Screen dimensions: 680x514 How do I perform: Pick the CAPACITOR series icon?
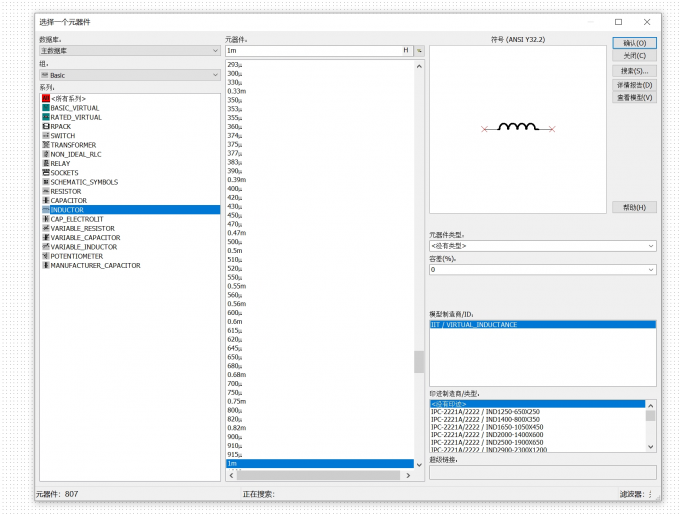click(x=46, y=200)
